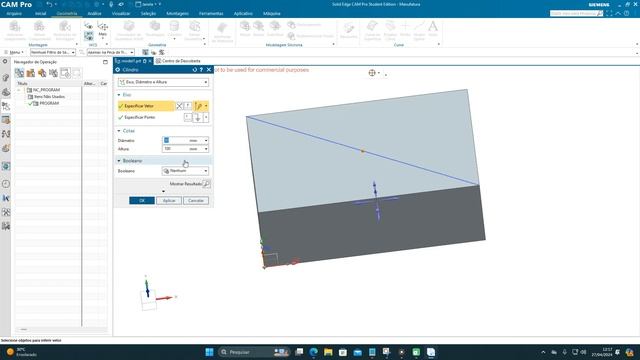Open cylinder type dropdown 'Eixo, Diâmetro e Altura'
This screenshot has width=640, height=360.
163,82
